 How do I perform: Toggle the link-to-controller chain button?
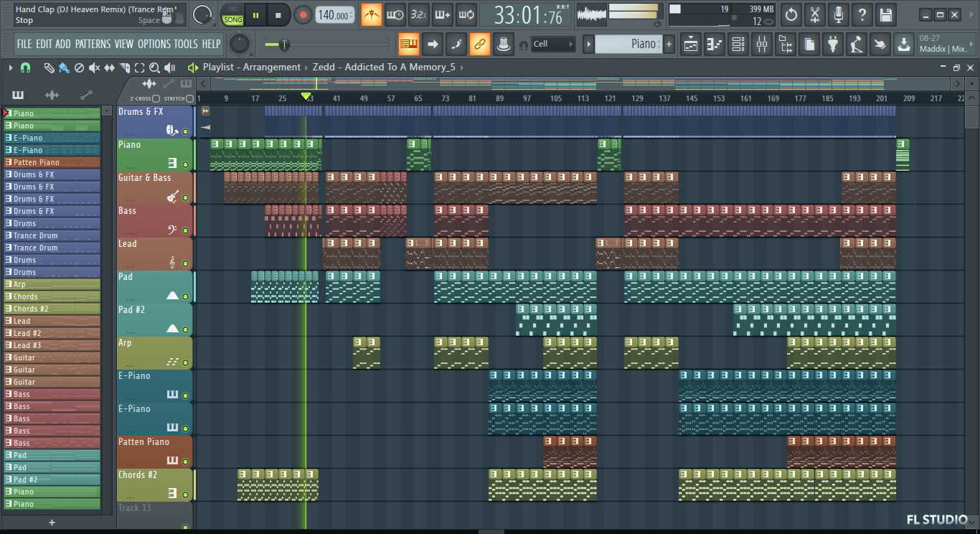(x=479, y=44)
